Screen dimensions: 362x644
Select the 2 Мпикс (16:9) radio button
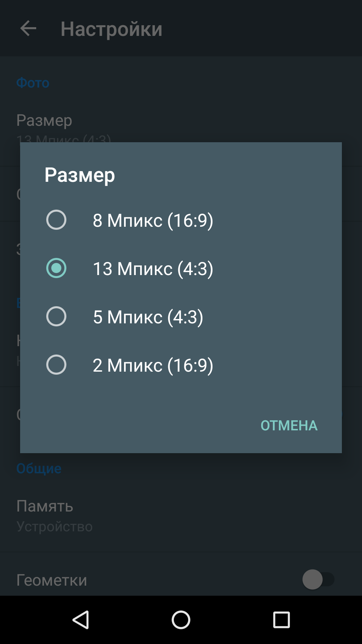(x=56, y=365)
